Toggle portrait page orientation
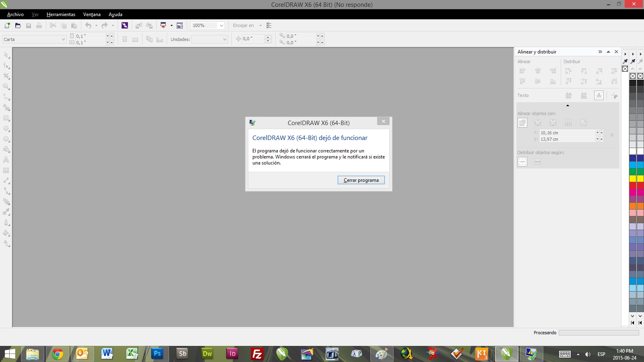The width and height of the screenshot is (644, 362). pos(125,39)
